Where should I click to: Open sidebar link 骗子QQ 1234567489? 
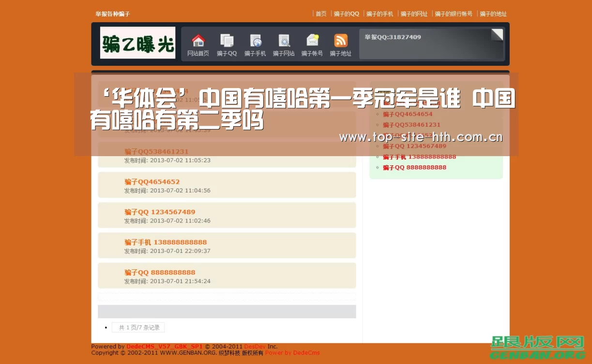(x=414, y=146)
